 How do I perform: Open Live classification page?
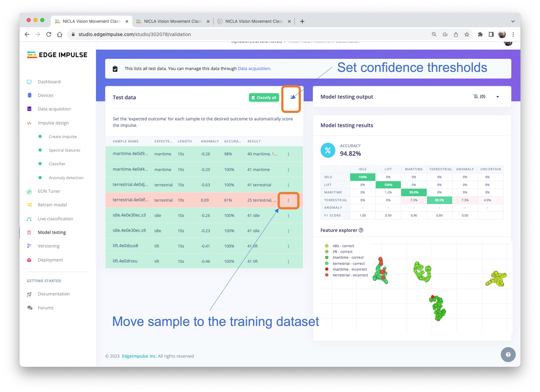tap(55, 219)
